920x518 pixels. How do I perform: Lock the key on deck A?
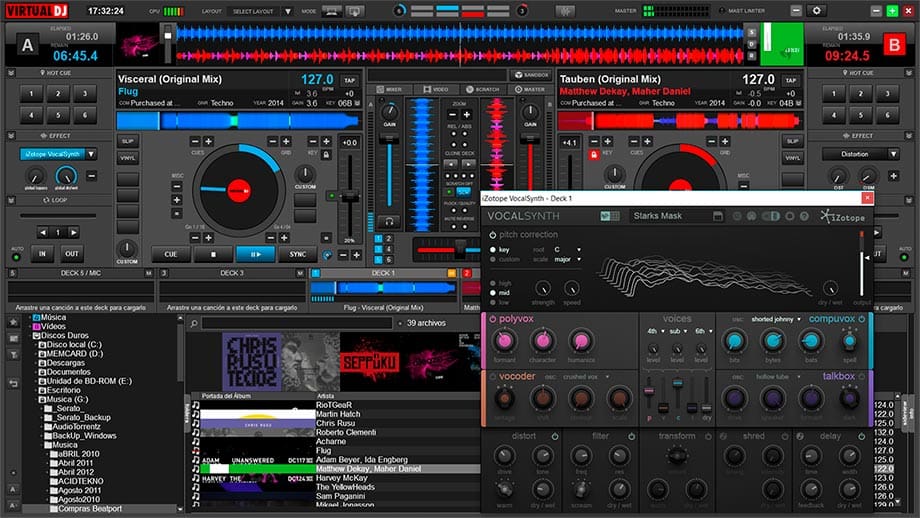click(326, 155)
